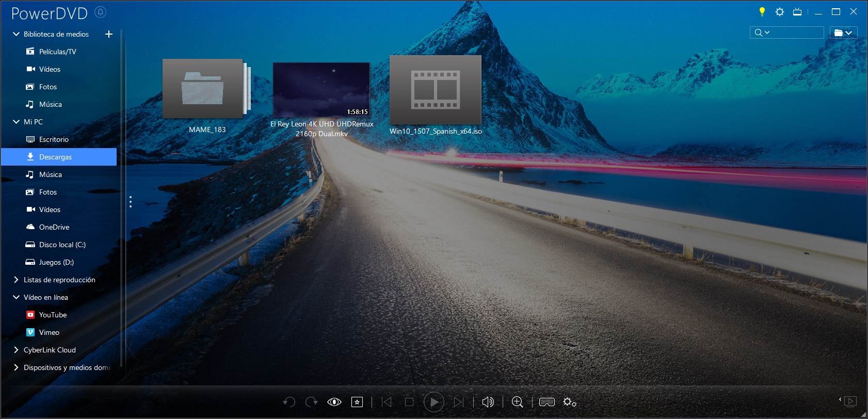Stop playback

tap(409, 402)
